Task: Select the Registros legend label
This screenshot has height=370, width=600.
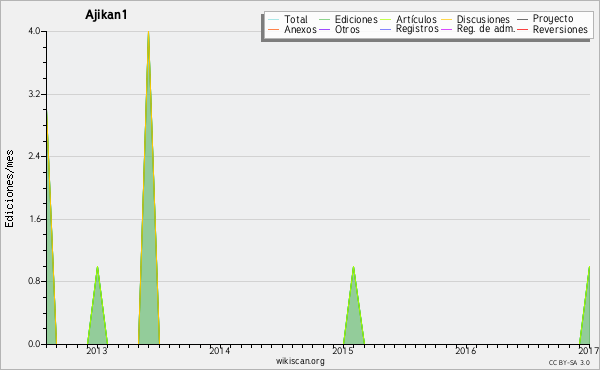Action: [x=417, y=29]
